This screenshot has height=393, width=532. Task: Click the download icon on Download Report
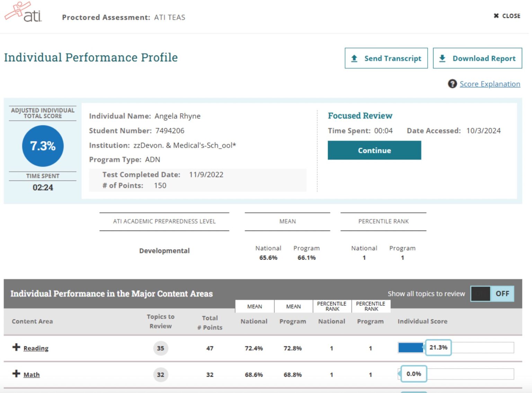[442, 58]
